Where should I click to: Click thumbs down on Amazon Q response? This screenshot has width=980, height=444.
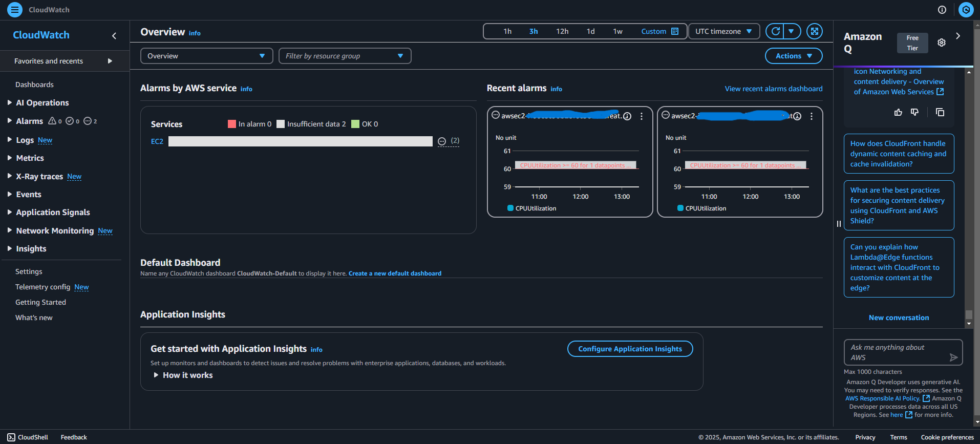click(x=914, y=112)
